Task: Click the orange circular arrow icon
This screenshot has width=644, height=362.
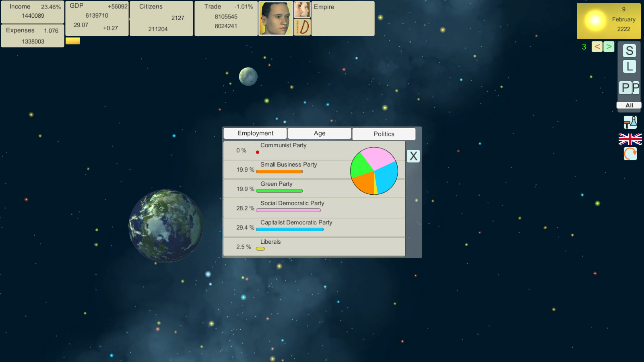Action: (630, 154)
